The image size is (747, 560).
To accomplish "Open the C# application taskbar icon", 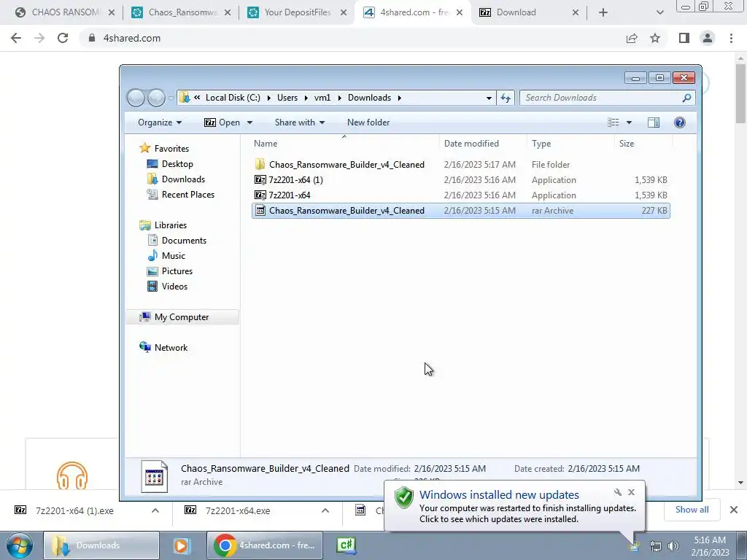I will pos(347,545).
